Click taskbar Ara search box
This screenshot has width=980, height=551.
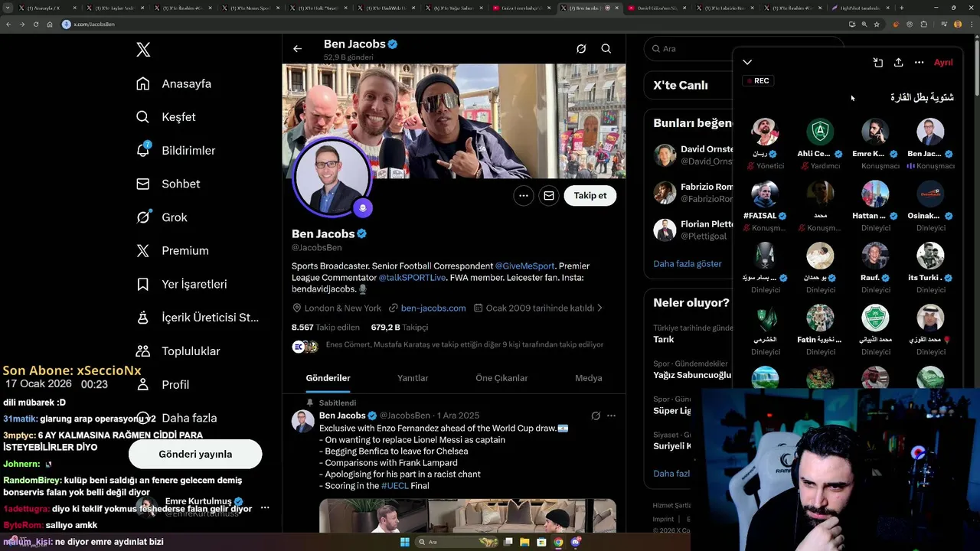click(x=458, y=542)
